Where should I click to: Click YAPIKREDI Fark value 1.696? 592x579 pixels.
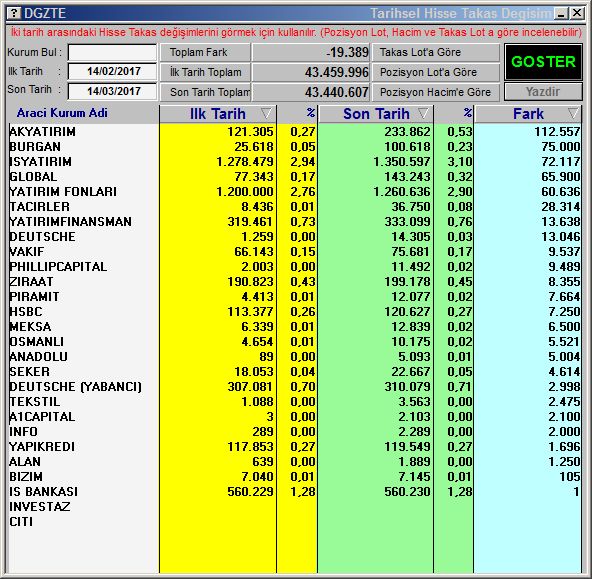[564, 447]
